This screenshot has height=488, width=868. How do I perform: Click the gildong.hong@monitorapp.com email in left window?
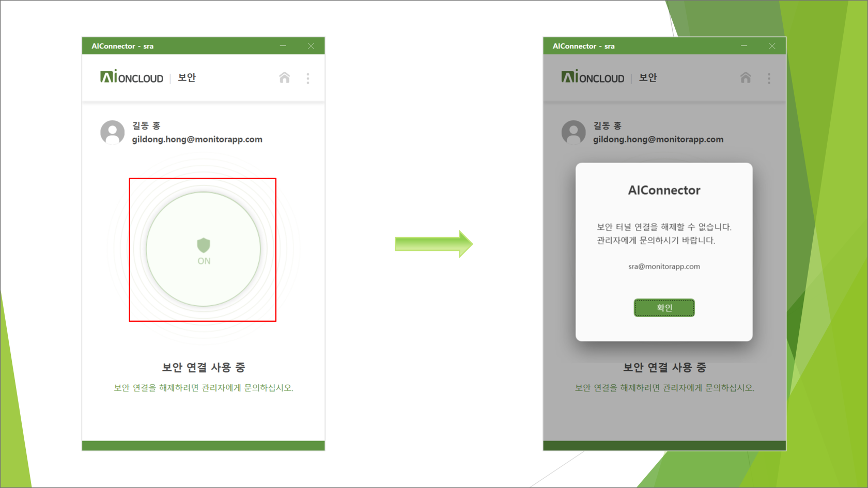pyautogui.click(x=197, y=139)
